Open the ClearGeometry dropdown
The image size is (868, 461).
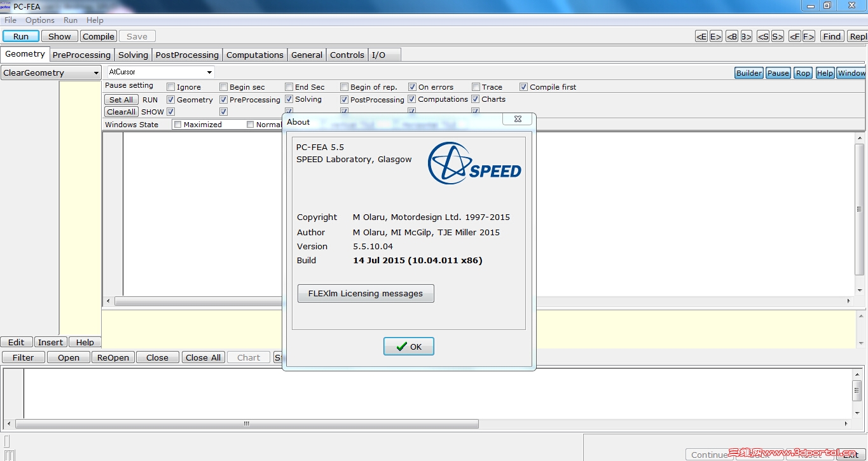tap(51, 73)
